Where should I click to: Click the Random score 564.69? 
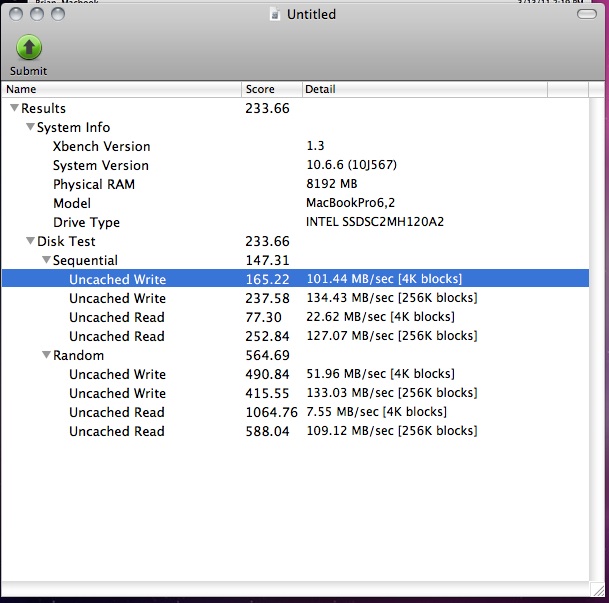click(268, 355)
